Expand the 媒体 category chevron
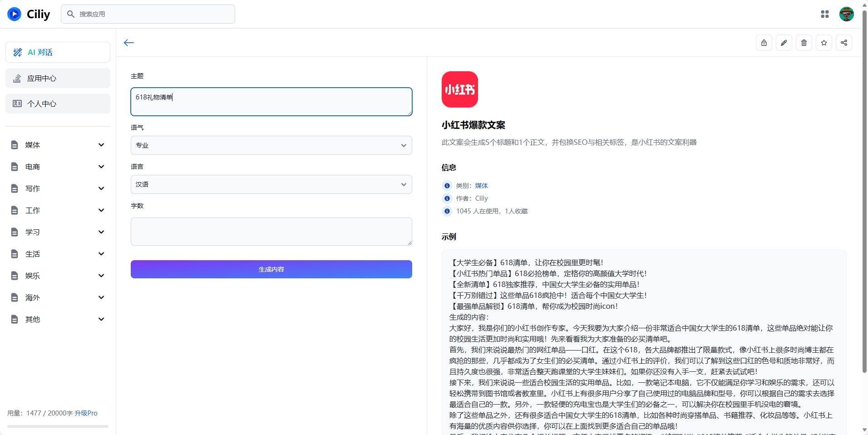The height and width of the screenshot is (435, 868). click(101, 145)
